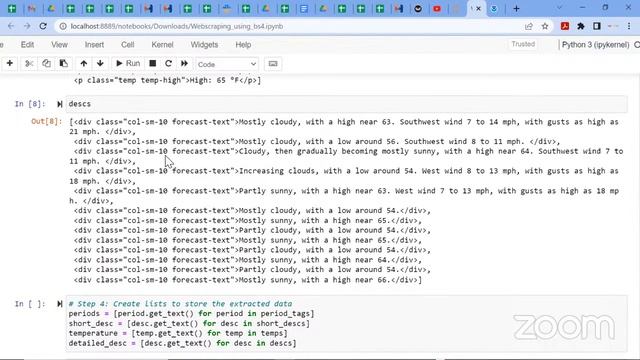This screenshot has width=640, height=360.
Task: Go forward in browser history
Action: pos(27,26)
